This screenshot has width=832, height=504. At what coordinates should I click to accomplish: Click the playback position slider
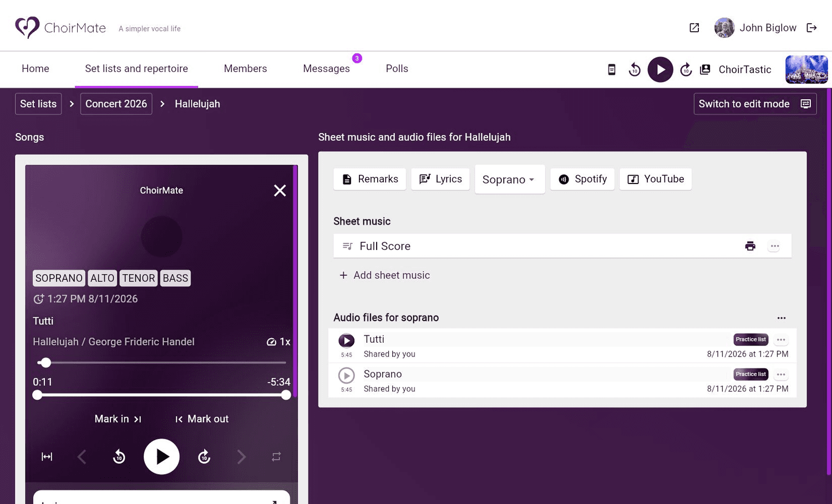tap(161, 363)
